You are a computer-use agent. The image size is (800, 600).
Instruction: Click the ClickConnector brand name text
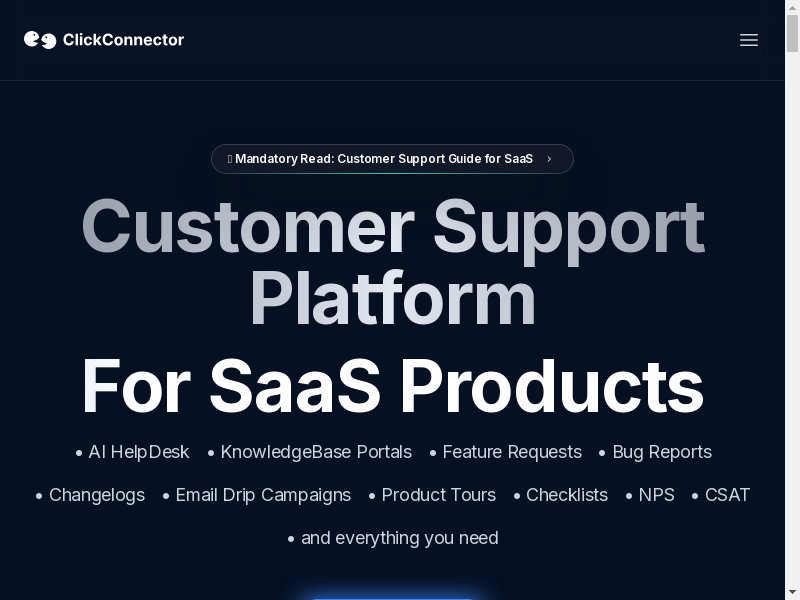123,40
